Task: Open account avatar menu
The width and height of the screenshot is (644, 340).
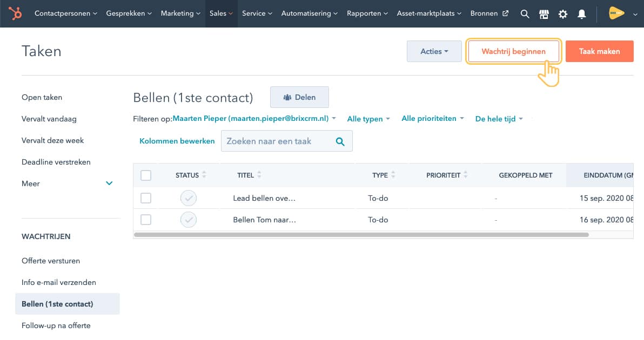Action: 616,13
